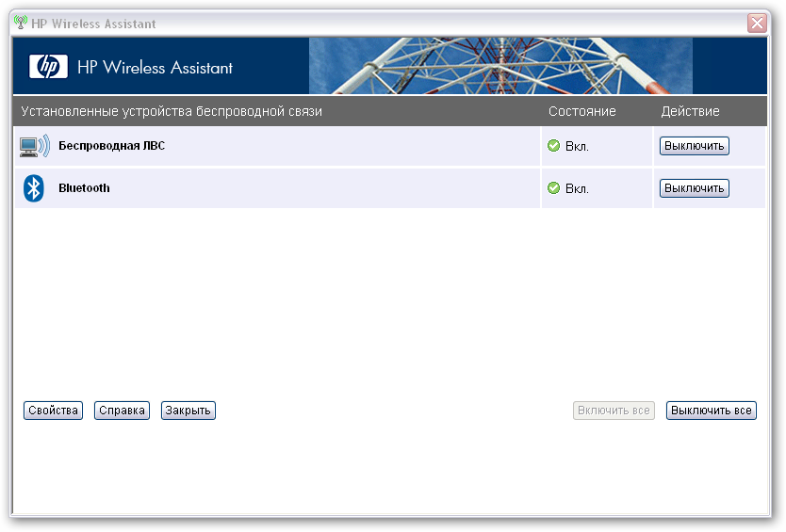
Task: Select the Беспроводная ЛВС device label
Action: (112, 146)
